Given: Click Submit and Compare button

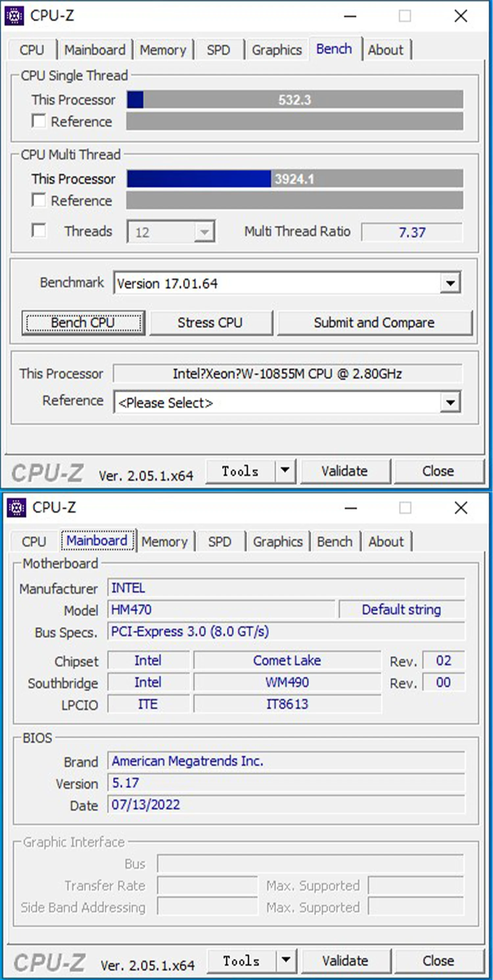Looking at the screenshot, I should [374, 323].
